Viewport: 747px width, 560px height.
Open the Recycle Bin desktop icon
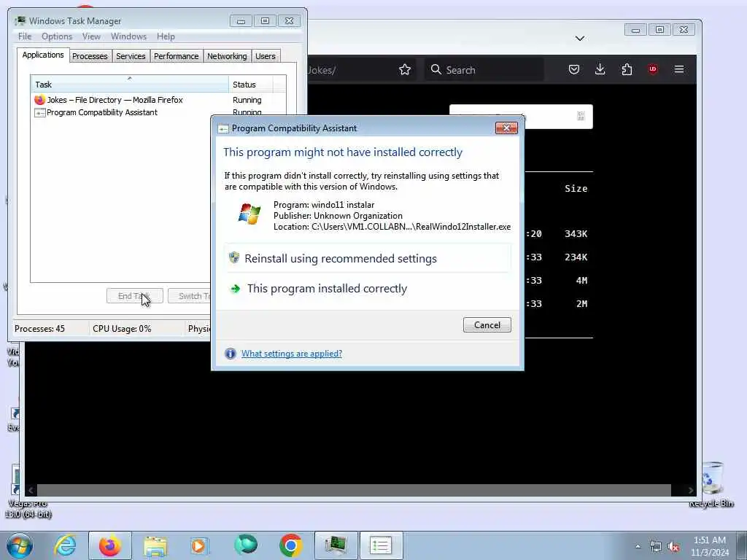711,485
